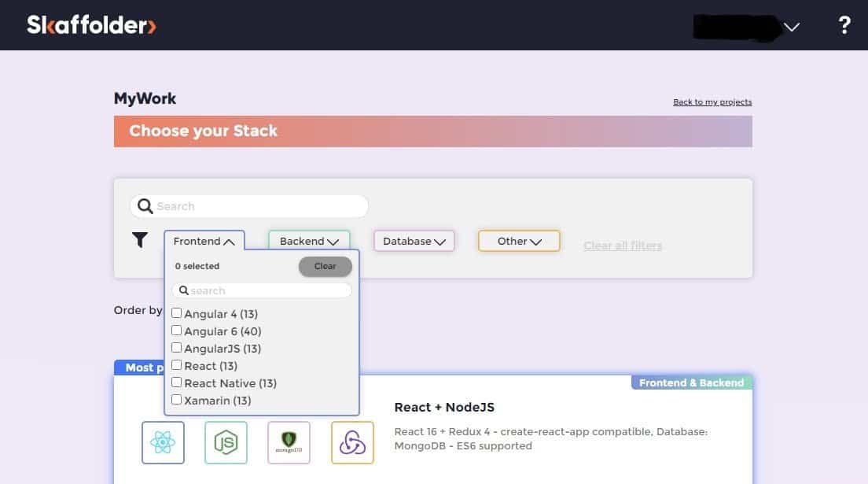
Task: Check the Angular 4 checkbox
Action: coord(177,313)
